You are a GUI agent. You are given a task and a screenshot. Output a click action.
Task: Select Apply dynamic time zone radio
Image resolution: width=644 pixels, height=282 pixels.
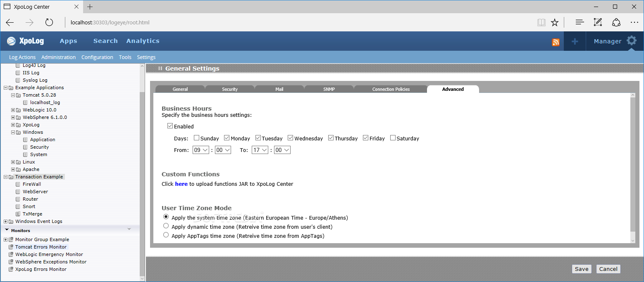tap(166, 226)
